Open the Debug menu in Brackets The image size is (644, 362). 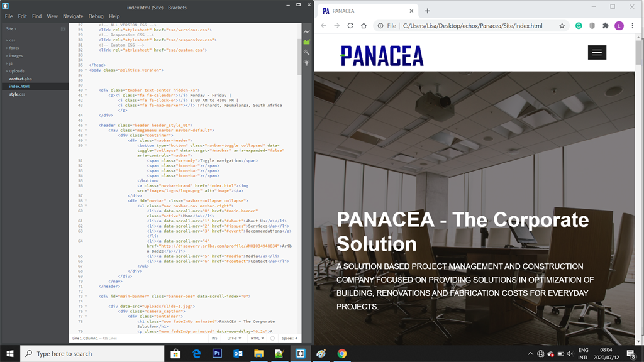point(96,16)
